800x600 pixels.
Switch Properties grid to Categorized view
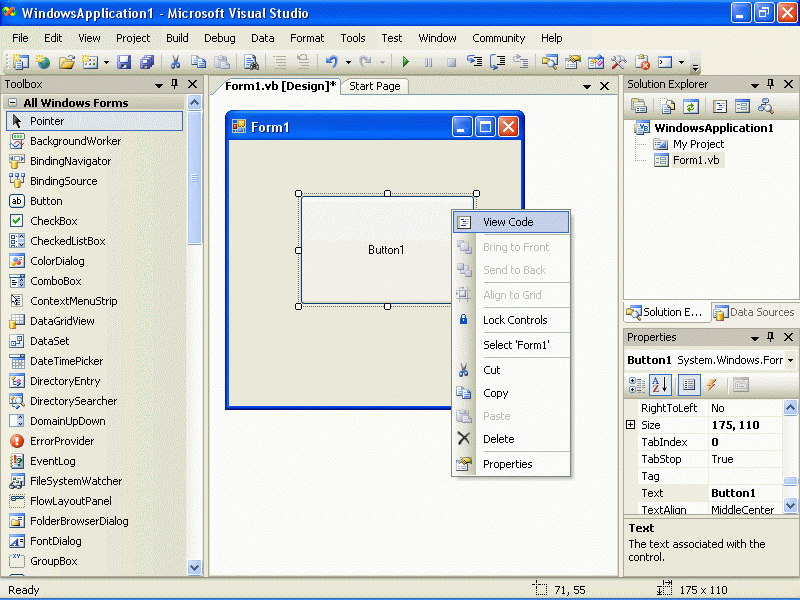(636, 385)
